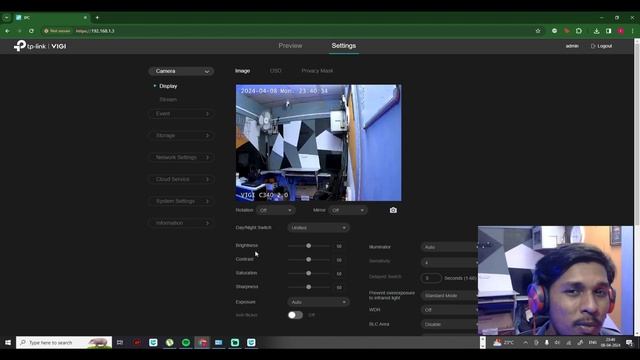Open the Chrome three-dot menu
This screenshot has width=640, height=360.
633,31
